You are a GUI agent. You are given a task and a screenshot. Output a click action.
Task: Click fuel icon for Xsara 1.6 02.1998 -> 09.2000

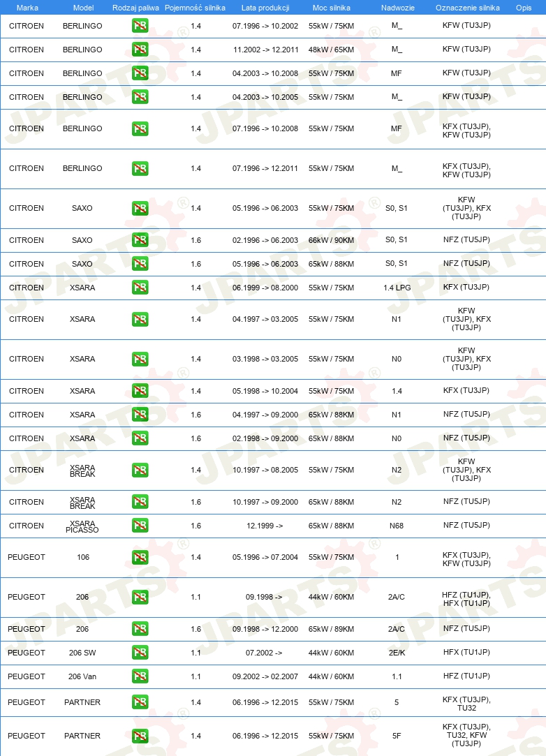[x=140, y=438]
